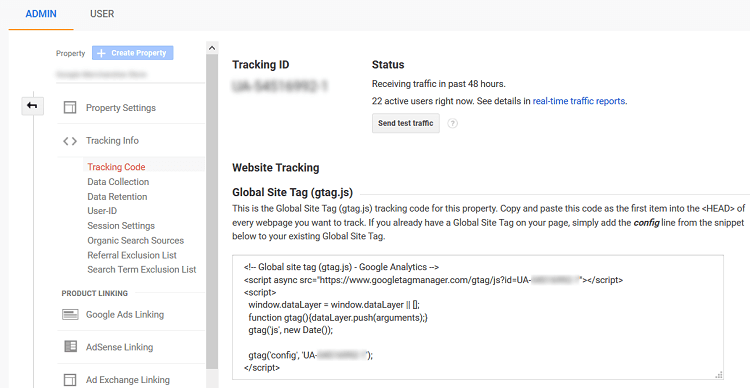750x388 pixels.
Task: Open AdSense Linking
Action: [120, 347]
